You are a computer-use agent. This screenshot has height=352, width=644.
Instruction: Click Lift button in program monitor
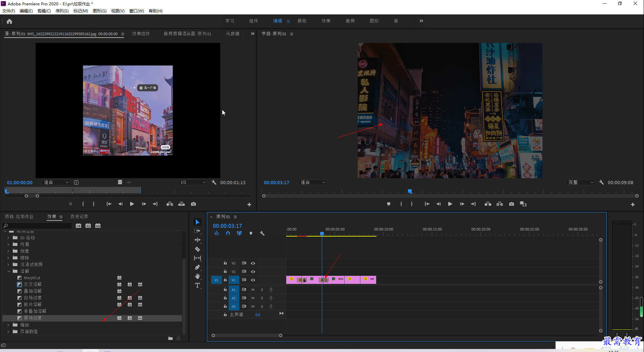488,204
